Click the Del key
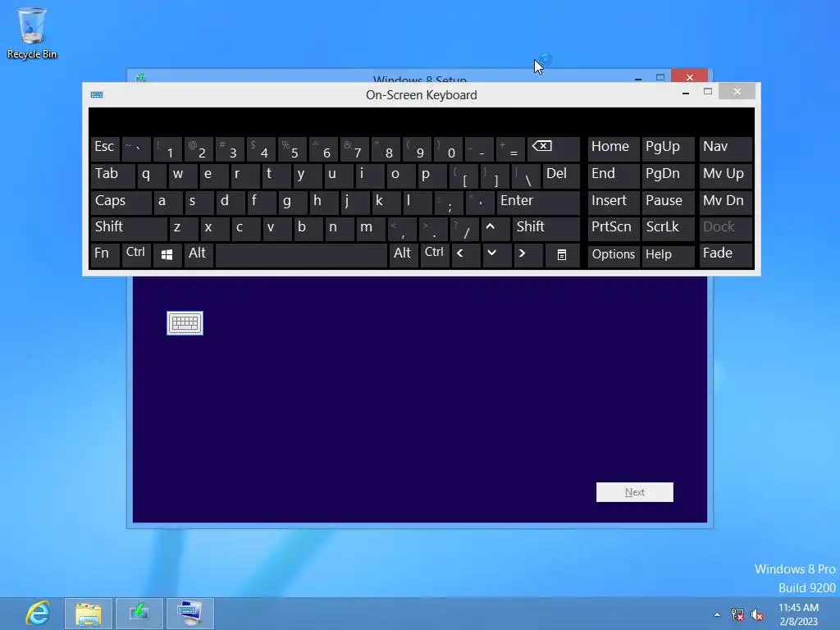The width and height of the screenshot is (840, 630). click(561, 176)
